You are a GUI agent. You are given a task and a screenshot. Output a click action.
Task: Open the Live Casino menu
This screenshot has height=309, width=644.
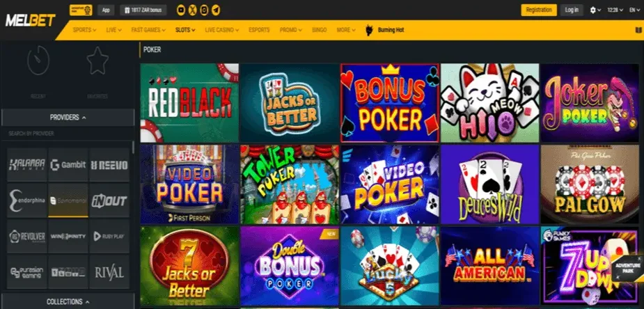coord(222,30)
